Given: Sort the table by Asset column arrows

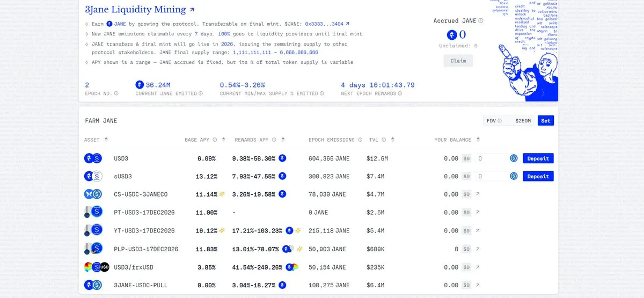Looking at the screenshot, I should [106, 140].
